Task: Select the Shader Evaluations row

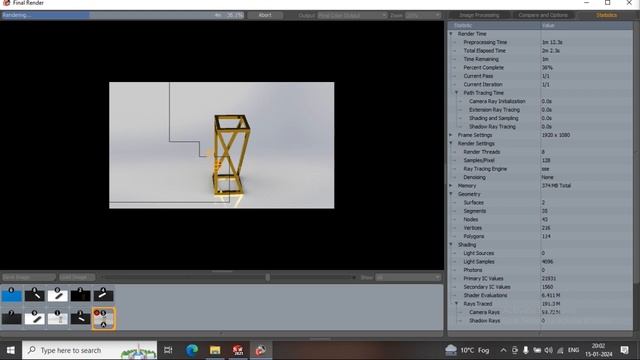Action: click(540, 295)
